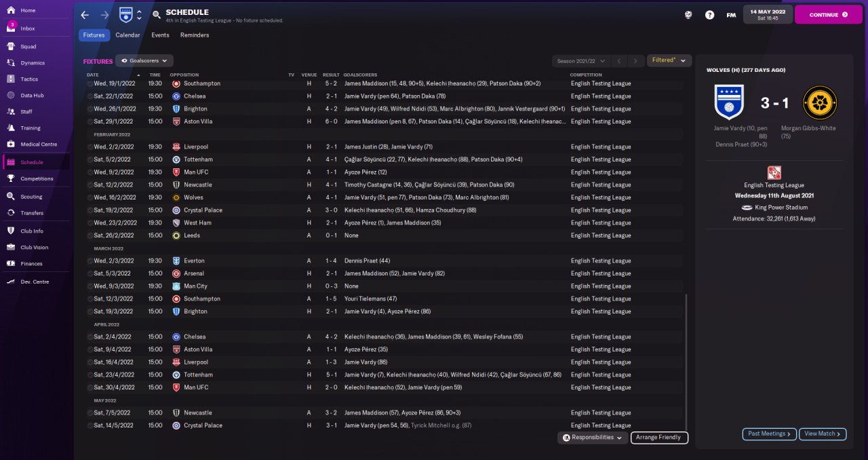Click the 14 May 2022 date box

(x=767, y=14)
